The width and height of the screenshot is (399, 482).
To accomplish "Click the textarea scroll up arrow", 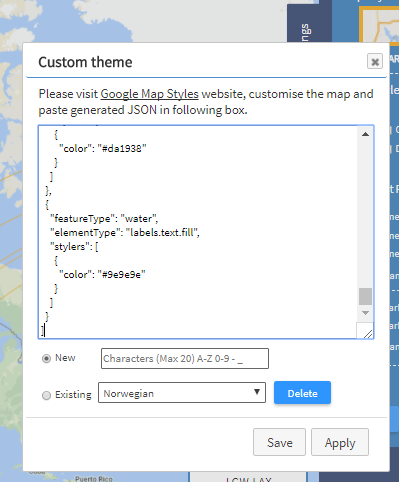I will coord(365,134).
